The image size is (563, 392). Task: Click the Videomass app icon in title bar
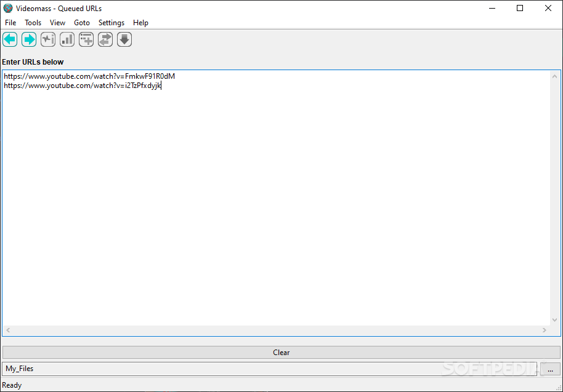8,8
